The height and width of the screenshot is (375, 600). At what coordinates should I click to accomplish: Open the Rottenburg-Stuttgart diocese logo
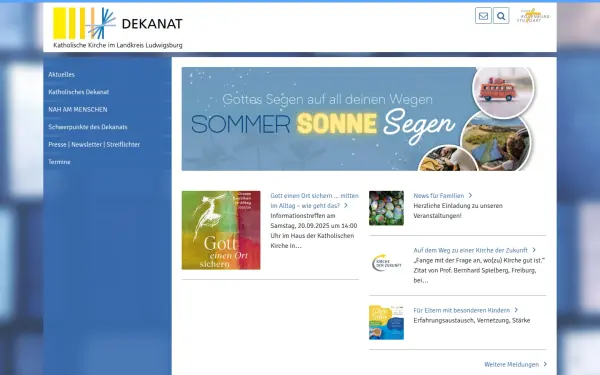tap(533, 16)
